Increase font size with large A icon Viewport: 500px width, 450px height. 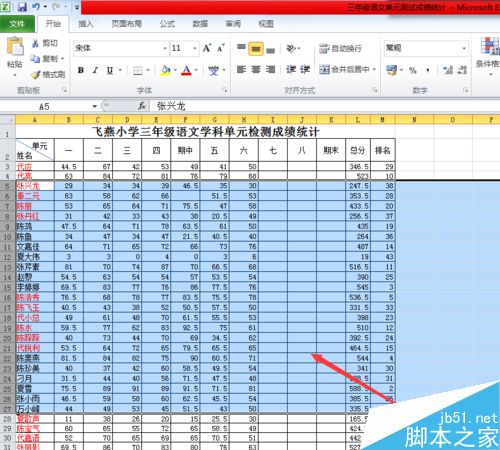[207, 48]
